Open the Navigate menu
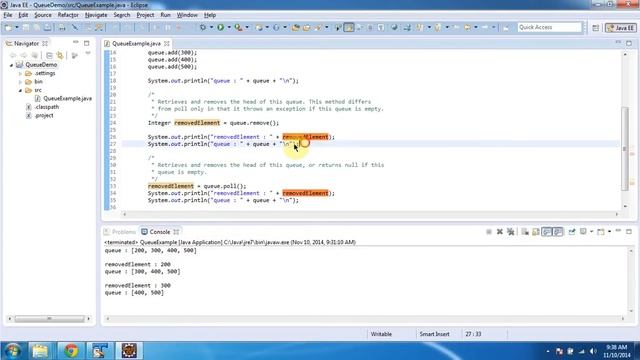The width and height of the screenshot is (640, 360). pos(96,15)
